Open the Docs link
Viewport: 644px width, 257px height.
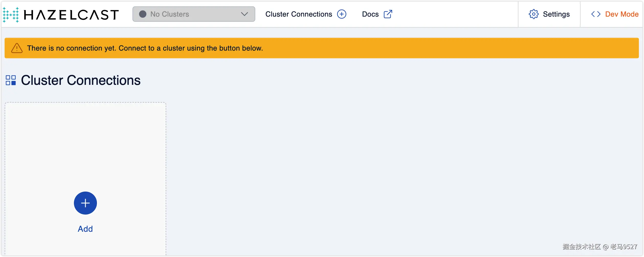point(370,14)
